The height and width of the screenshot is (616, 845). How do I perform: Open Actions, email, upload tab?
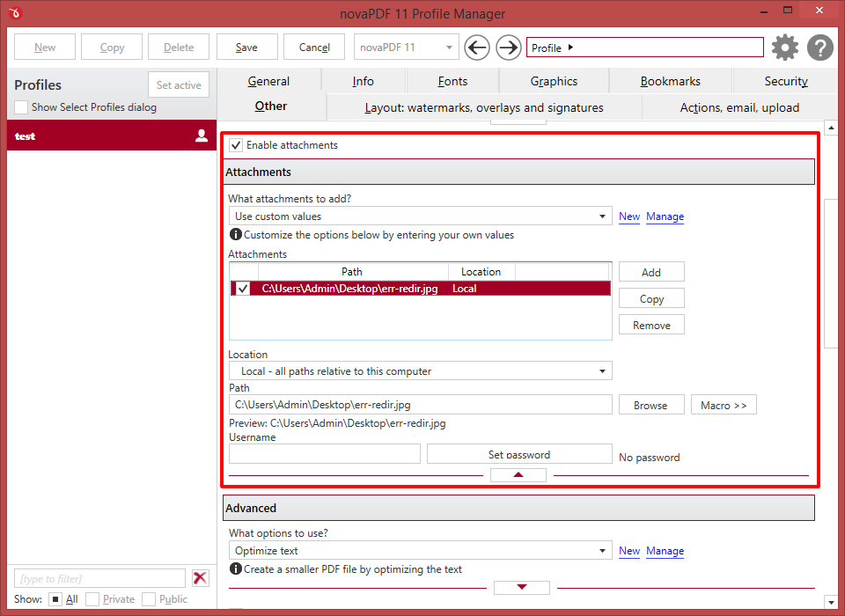click(x=739, y=107)
